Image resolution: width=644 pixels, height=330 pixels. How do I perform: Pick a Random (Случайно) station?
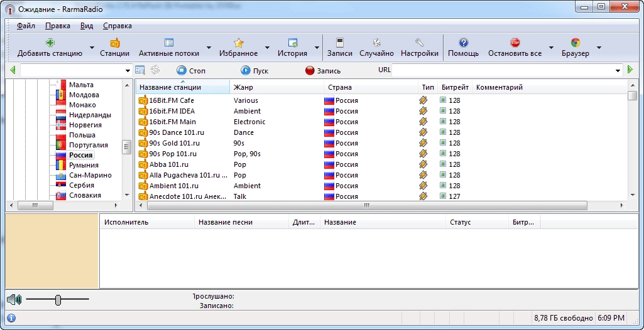376,48
